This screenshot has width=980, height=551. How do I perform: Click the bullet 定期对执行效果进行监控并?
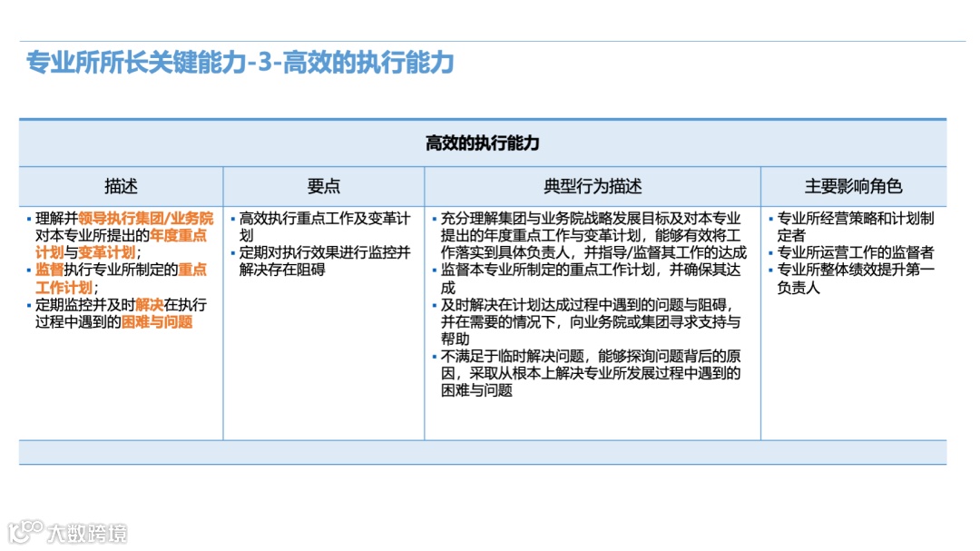point(320,261)
